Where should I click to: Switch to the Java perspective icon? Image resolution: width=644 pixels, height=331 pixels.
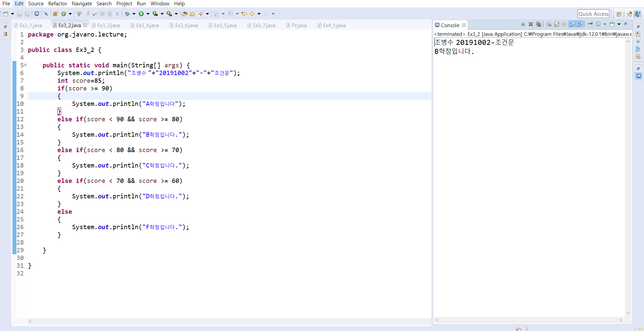click(x=637, y=14)
